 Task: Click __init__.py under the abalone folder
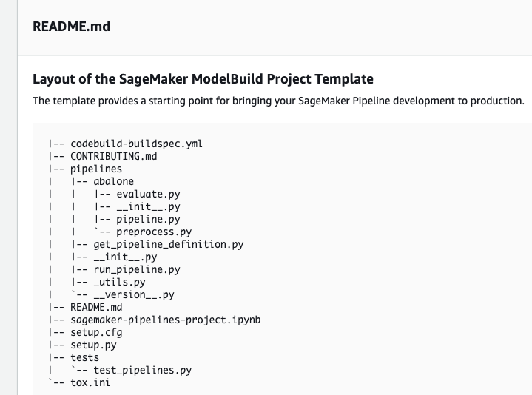pyautogui.click(x=148, y=206)
